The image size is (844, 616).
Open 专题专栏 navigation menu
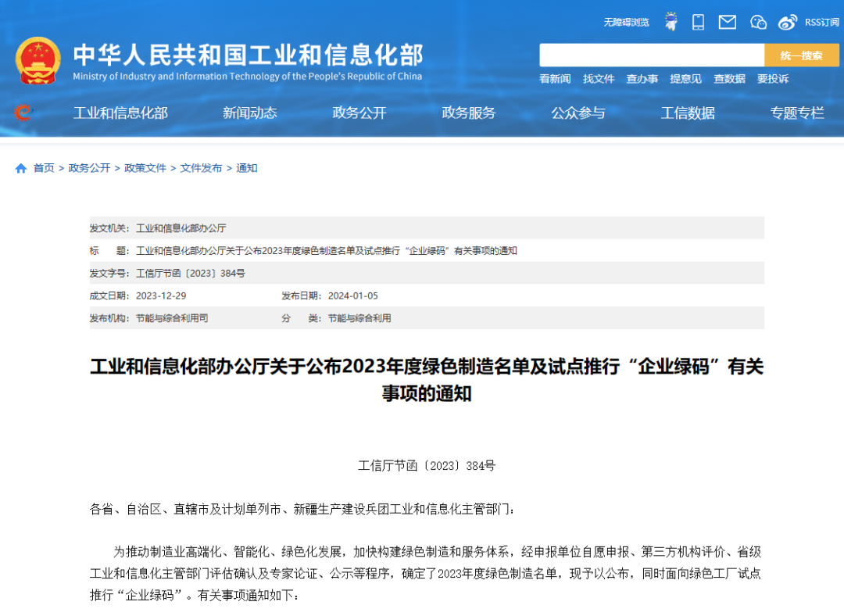[x=797, y=113]
